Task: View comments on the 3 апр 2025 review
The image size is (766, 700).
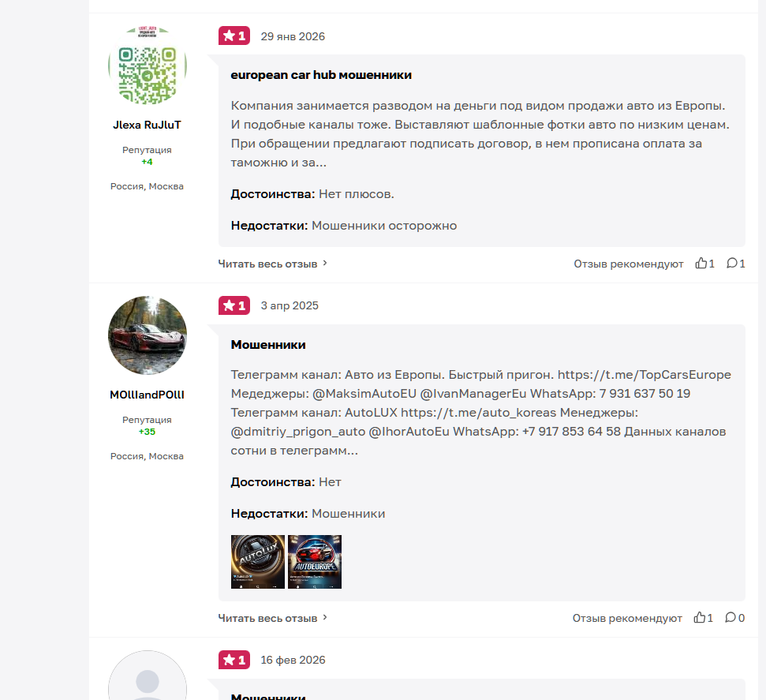Action: pos(733,618)
